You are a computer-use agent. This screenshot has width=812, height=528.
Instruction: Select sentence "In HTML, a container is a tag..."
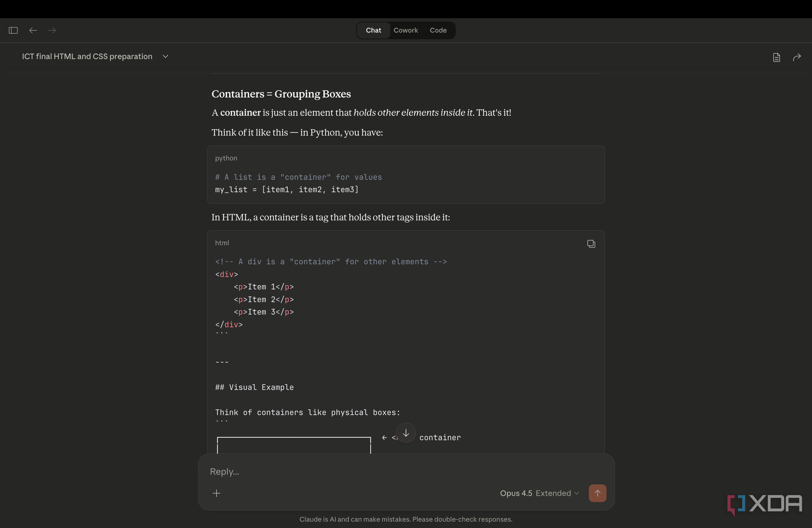tap(330, 217)
